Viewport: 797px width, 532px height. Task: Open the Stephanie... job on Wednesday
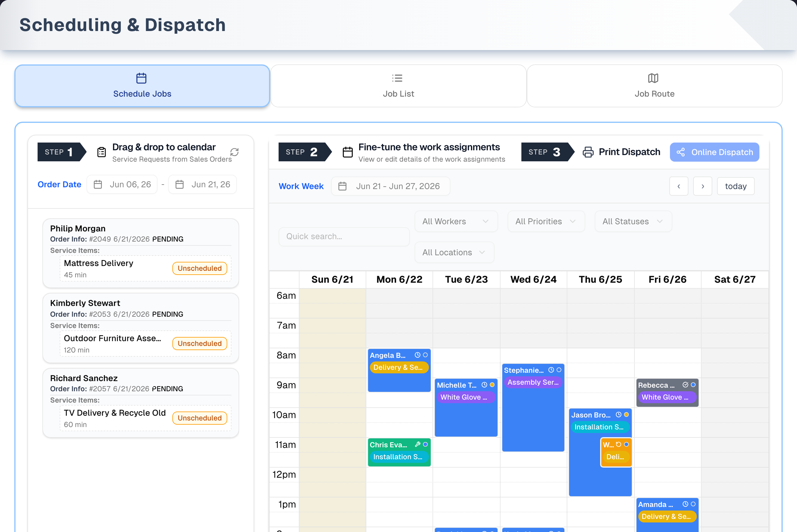coord(533,408)
